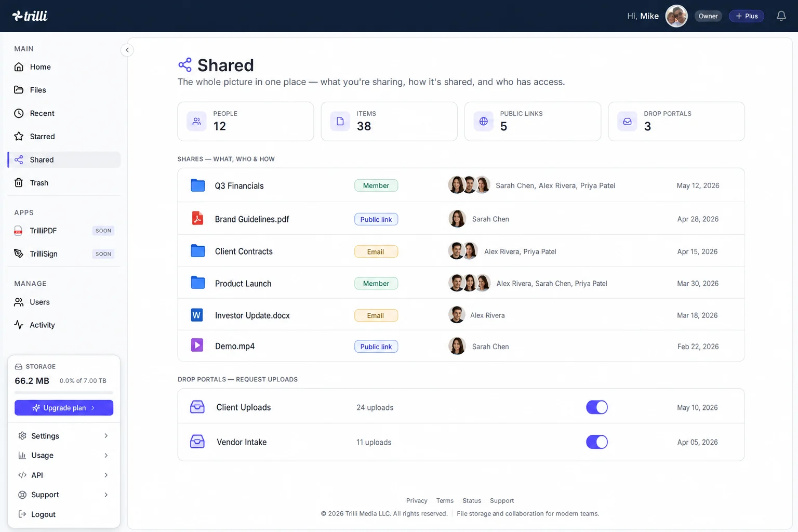Screen dimensions: 798x532
Task: Open Starred in the sidebar
Action: [64, 136]
